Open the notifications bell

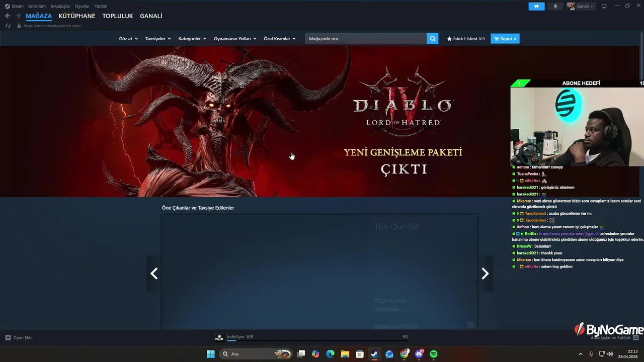pyautogui.click(x=555, y=6)
